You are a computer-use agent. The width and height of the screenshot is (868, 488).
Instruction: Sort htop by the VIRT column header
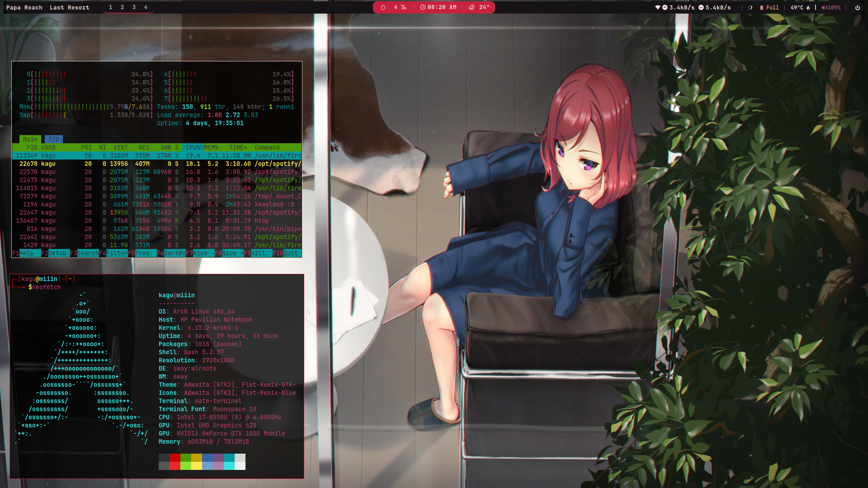[x=121, y=147]
